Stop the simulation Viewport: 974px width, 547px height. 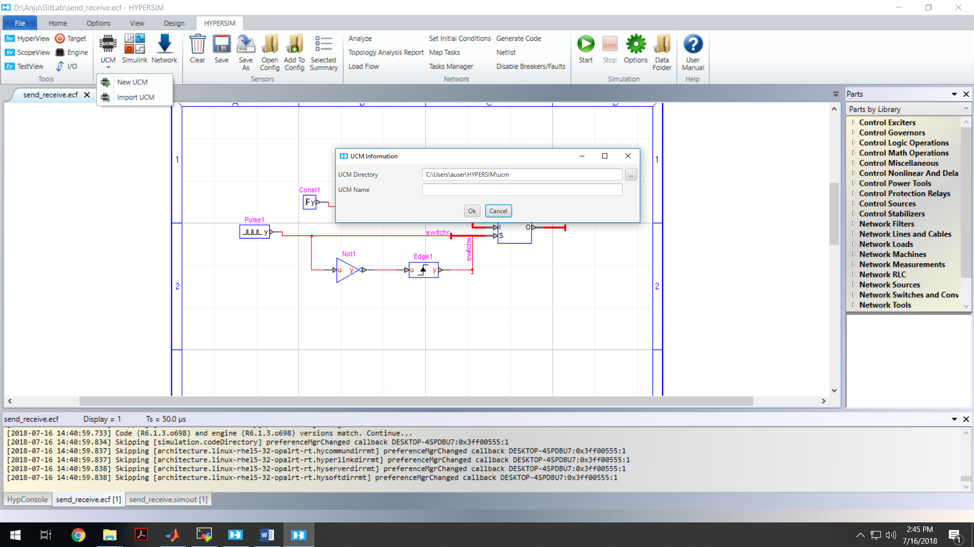610,50
